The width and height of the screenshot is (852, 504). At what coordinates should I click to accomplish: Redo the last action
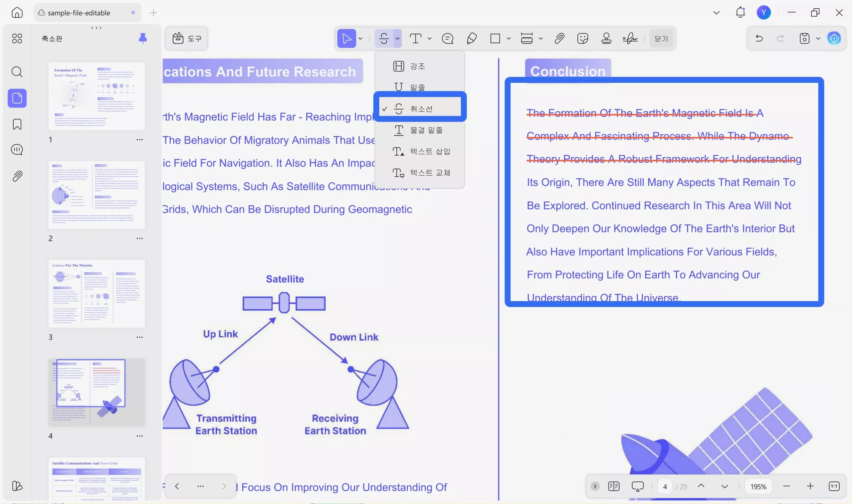(780, 38)
